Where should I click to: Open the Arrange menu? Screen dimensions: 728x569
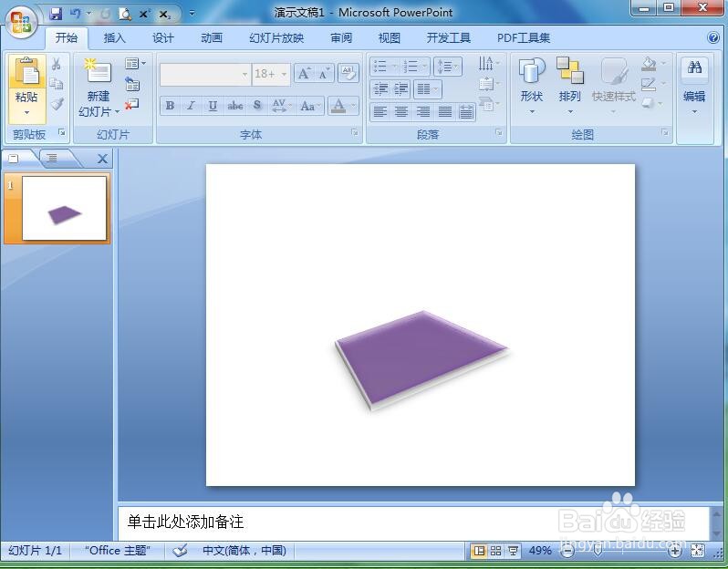[569, 86]
